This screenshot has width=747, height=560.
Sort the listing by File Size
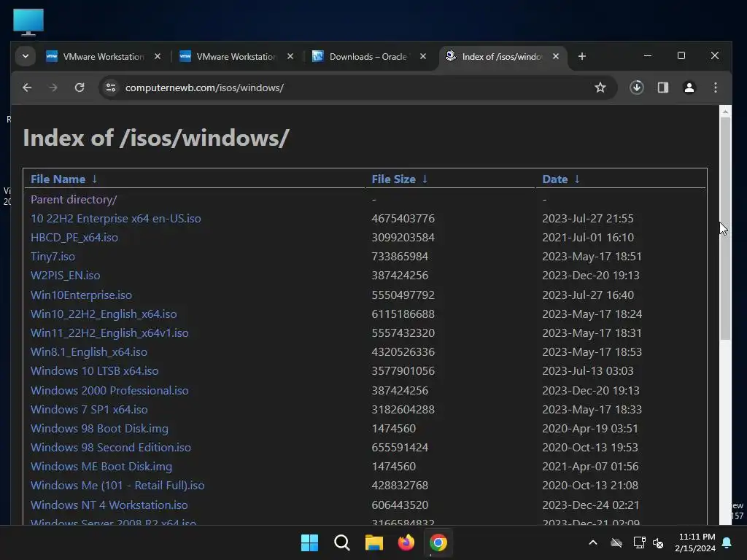[393, 179]
